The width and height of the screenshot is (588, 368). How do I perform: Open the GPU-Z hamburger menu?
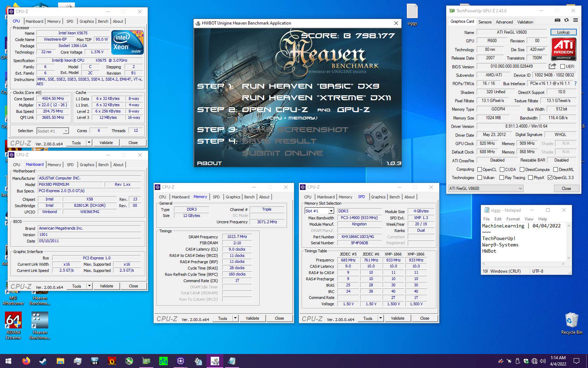(x=575, y=20)
